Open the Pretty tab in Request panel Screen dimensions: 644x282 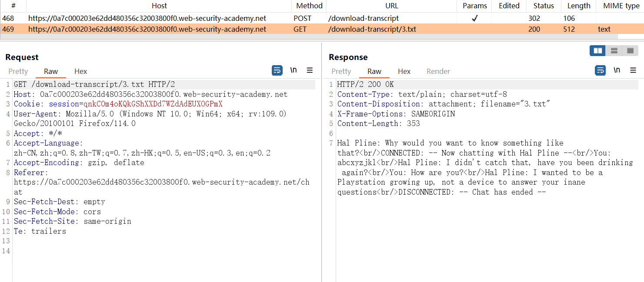(x=18, y=71)
